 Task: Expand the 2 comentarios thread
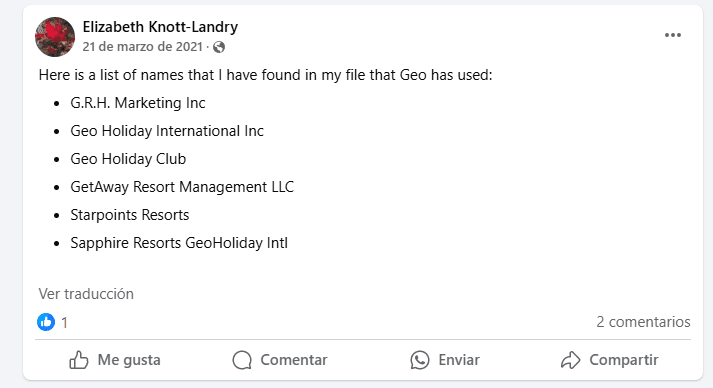point(643,322)
